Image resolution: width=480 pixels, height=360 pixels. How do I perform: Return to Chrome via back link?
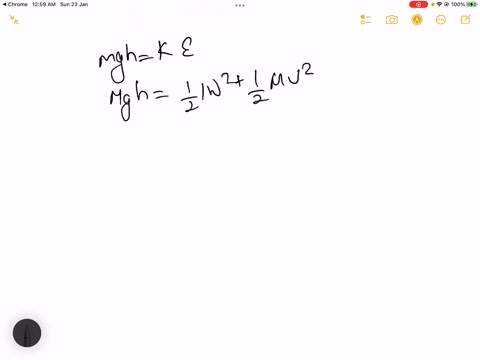[x=15, y=4]
